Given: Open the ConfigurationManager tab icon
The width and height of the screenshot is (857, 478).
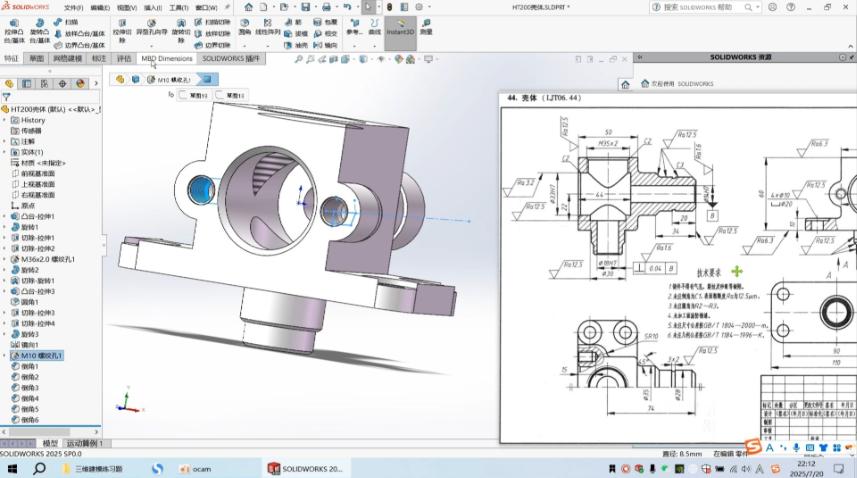Looking at the screenshot, I should (x=44, y=84).
